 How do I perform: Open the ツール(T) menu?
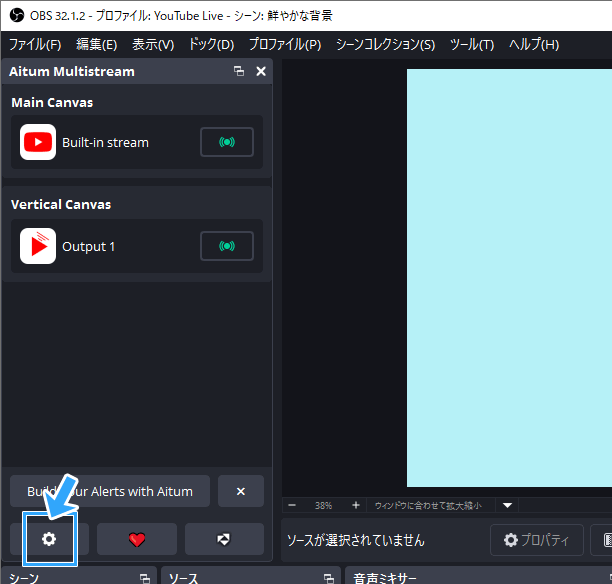pos(472,45)
